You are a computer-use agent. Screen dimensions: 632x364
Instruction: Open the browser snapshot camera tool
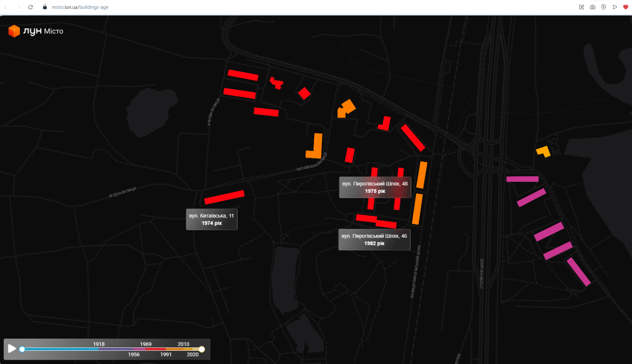click(x=593, y=7)
